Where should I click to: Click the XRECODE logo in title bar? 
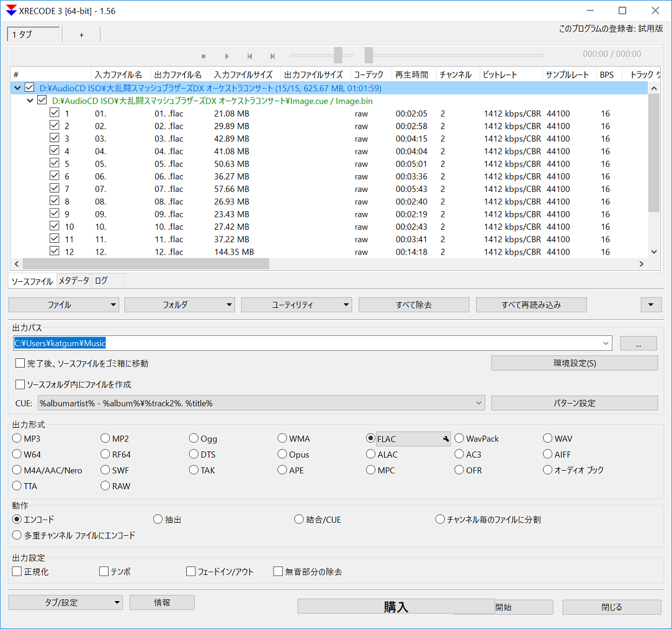point(11,11)
